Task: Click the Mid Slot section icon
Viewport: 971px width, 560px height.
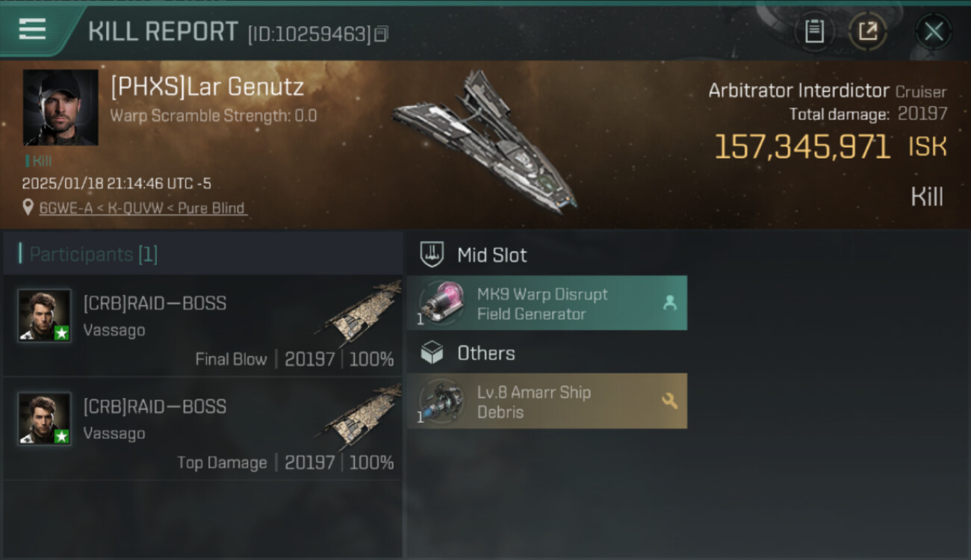Action: [432, 255]
